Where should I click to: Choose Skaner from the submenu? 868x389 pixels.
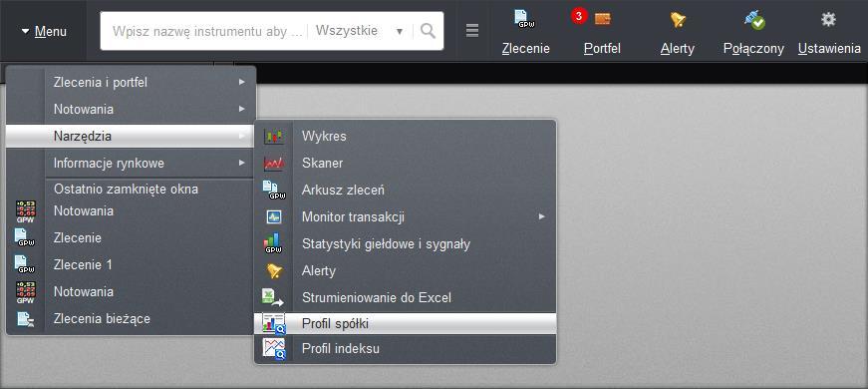(406, 163)
